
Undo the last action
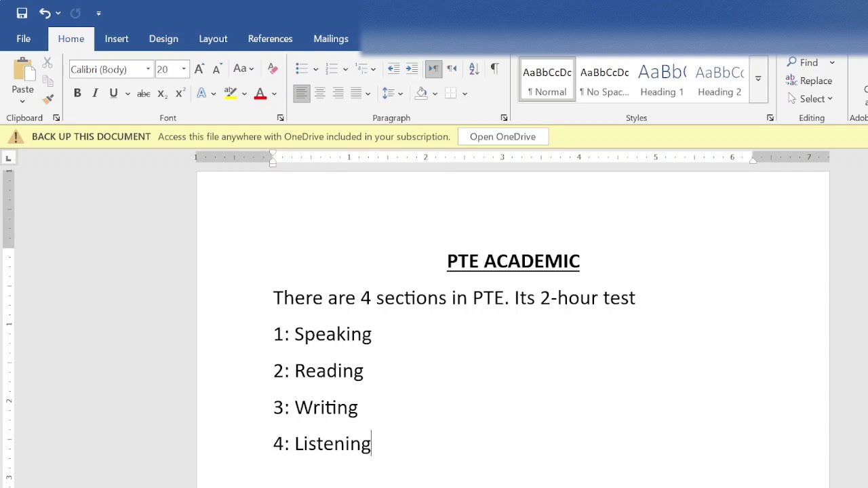pyautogui.click(x=45, y=13)
